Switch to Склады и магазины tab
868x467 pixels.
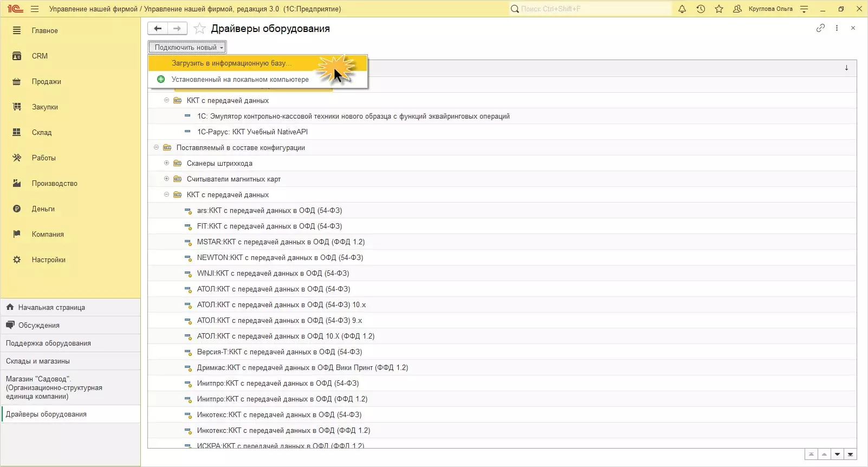(x=70, y=361)
